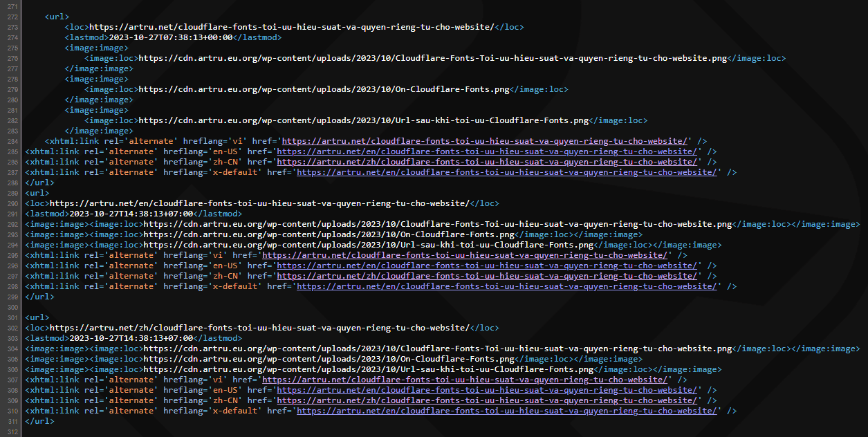868x437 pixels.
Task: Click the Url-sau-khi-toi-uu URL on line 306
Action: click(x=369, y=369)
